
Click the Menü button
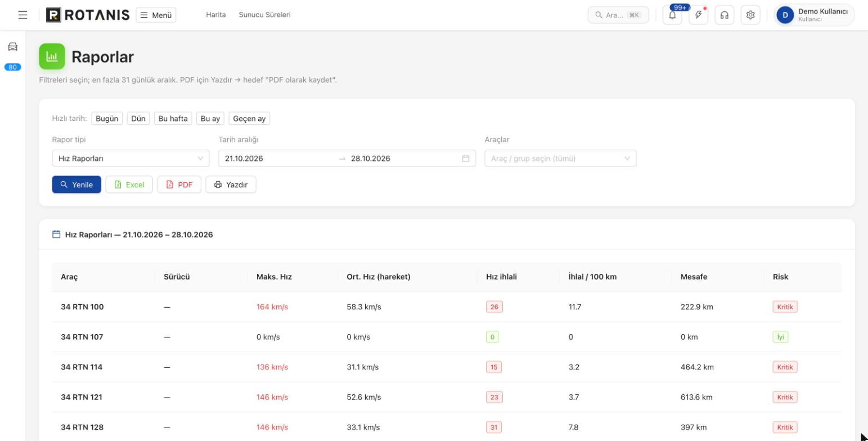tap(156, 15)
